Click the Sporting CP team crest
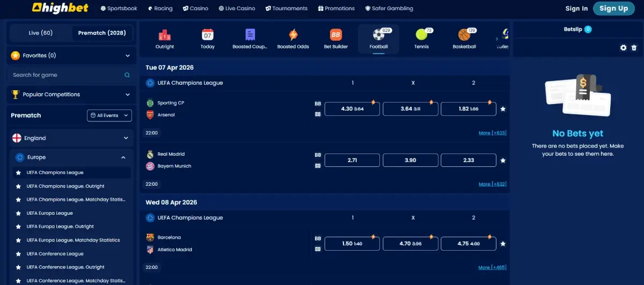644x285 pixels. [x=150, y=103]
